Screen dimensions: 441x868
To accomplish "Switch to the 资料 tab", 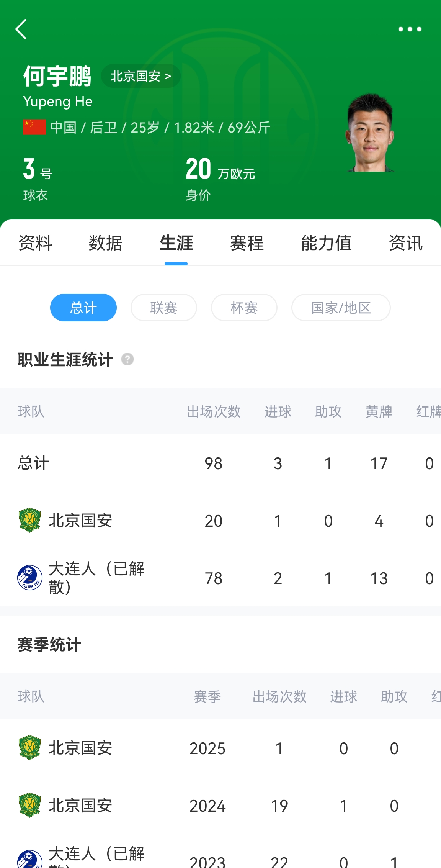I will (x=35, y=243).
